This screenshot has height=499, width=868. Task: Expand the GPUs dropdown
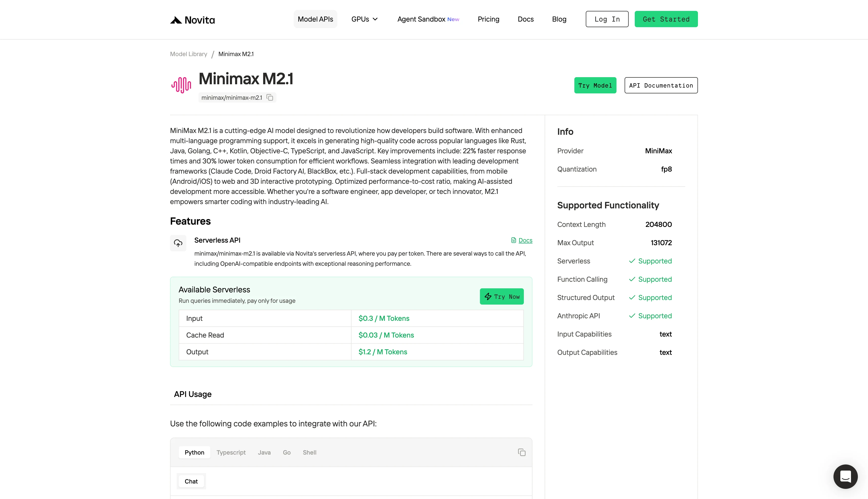click(x=364, y=19)
